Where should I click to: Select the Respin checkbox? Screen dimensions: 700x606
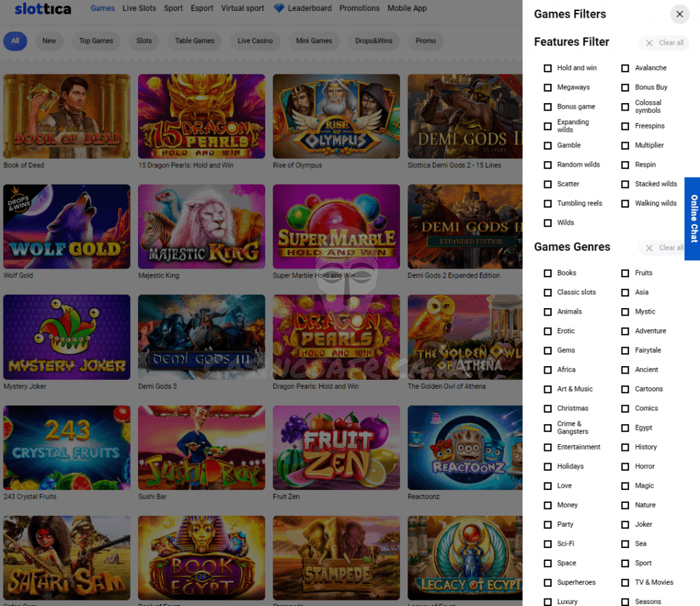(x=625, y=165)
